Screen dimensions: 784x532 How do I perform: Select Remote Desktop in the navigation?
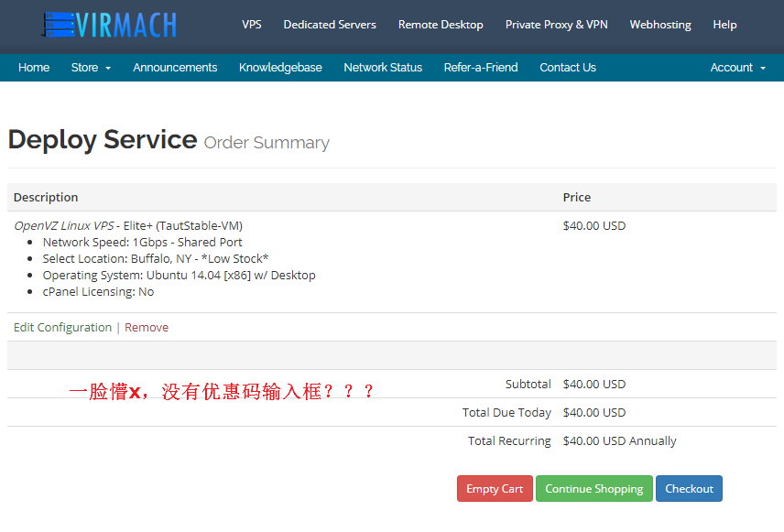pos(441,25)
